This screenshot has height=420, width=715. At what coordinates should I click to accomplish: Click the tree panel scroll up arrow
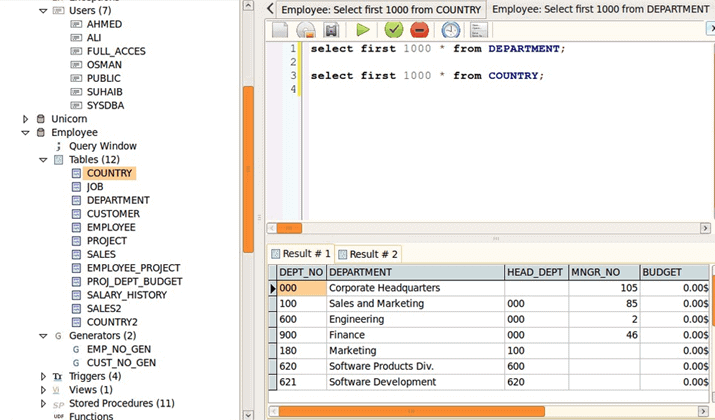click(x=249, y=5)
